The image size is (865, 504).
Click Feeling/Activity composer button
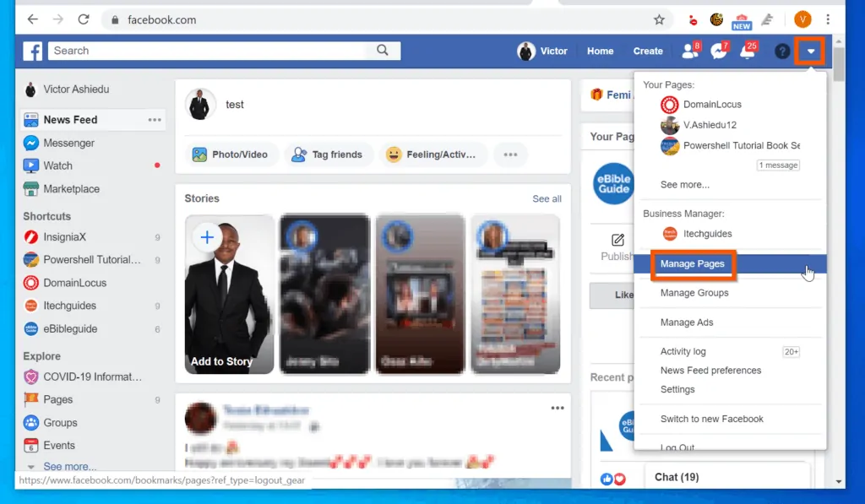tap(432, 154)
